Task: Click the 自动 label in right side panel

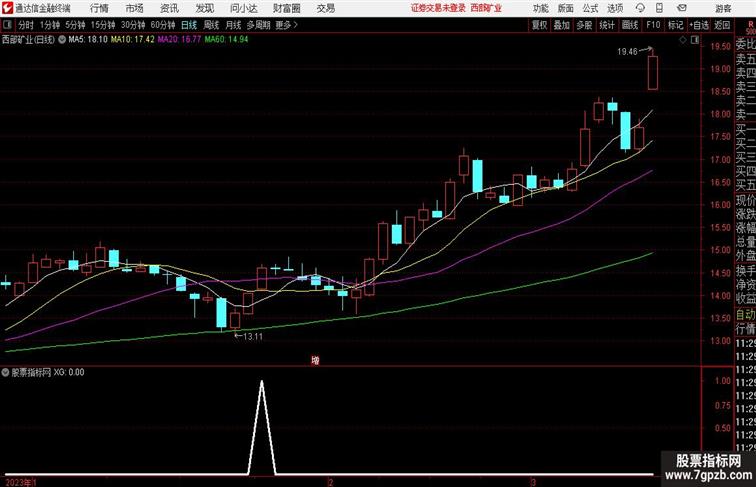Action: pos(745,314)
